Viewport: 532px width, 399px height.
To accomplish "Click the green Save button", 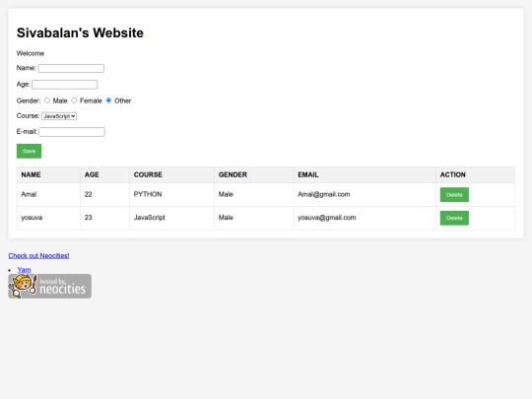I will click(30, 151).
